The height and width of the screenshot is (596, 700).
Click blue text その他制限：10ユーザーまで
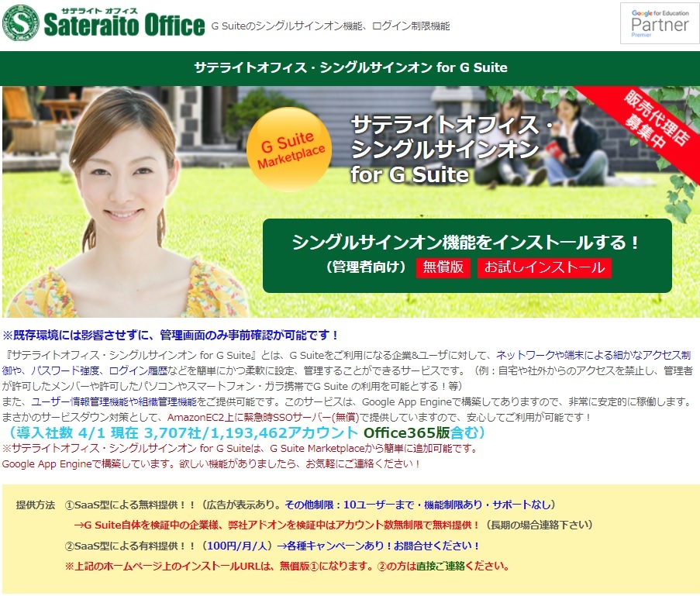click(420, 505)
